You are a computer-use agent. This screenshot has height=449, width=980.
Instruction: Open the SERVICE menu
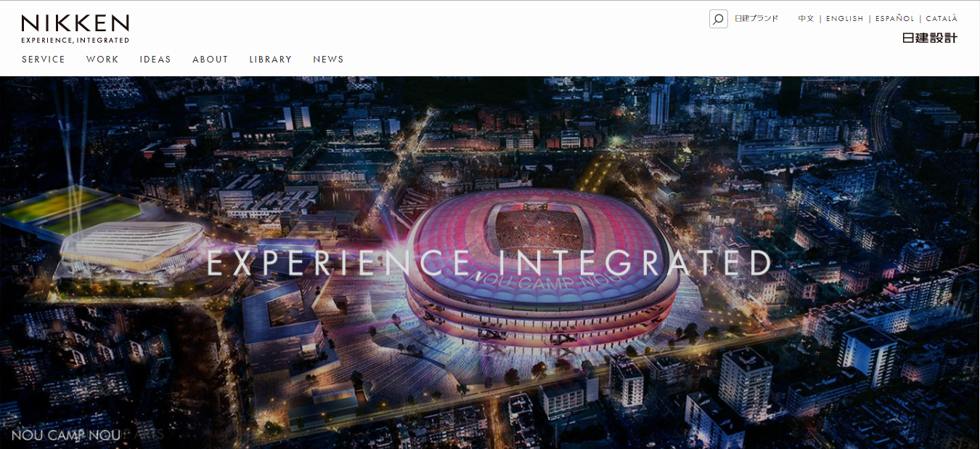(44, 60)
